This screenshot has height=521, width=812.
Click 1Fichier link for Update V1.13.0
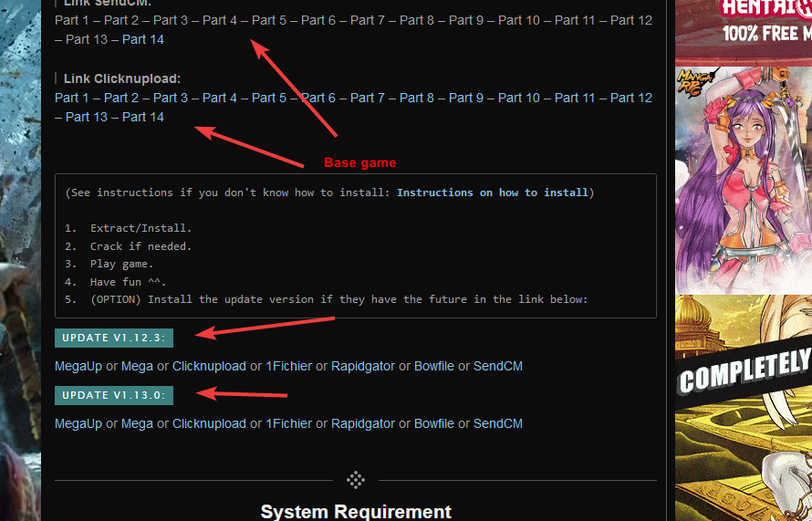pos(289,423)
